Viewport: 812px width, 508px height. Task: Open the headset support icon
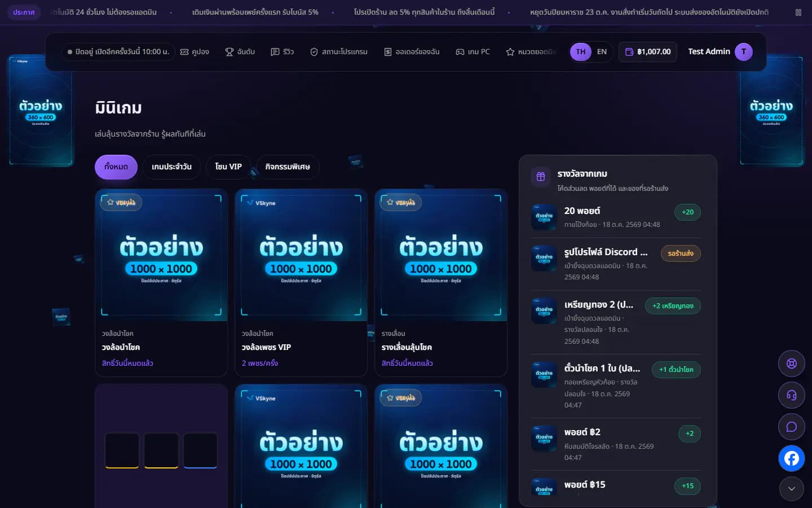[791, 395]
